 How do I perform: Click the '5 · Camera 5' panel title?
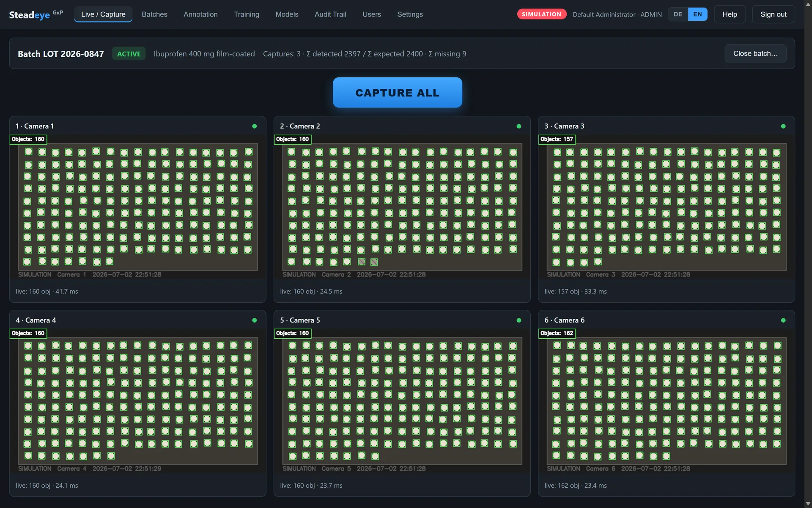coord(300,320)
